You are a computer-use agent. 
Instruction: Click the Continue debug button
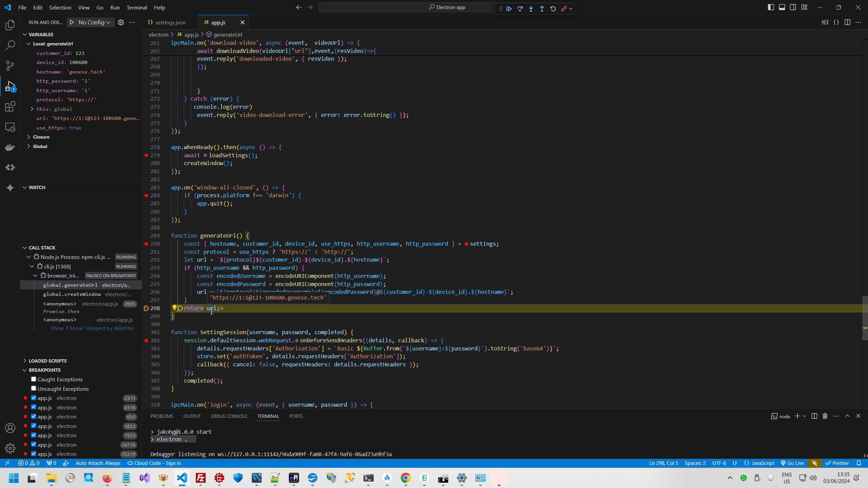point(509,9)
